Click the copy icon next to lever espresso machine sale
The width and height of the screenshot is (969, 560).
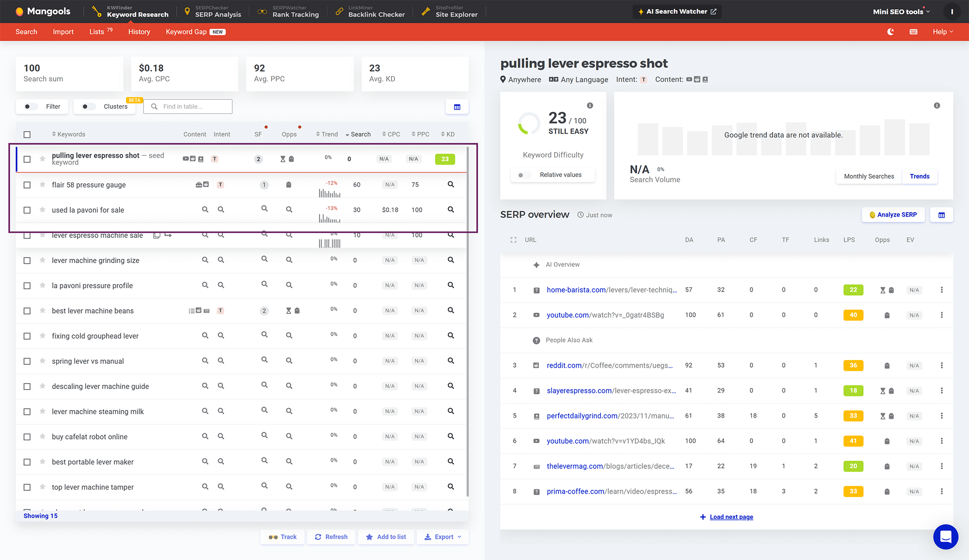tap(156, 235)
